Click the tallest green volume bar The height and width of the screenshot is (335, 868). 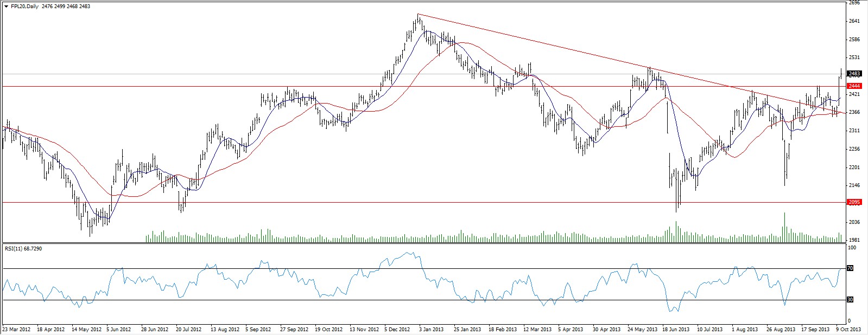[x=784, y=227]
